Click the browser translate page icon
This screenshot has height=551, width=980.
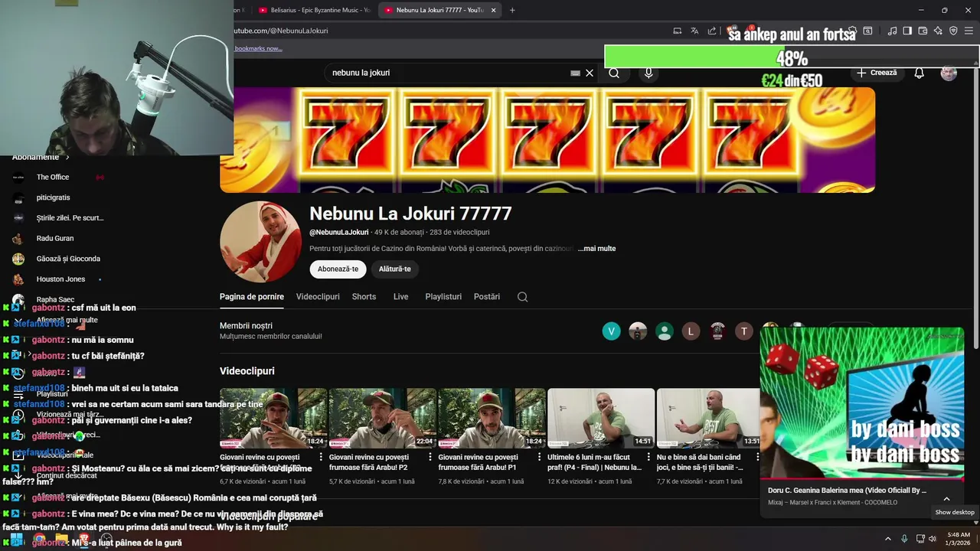(x=694, y=31)
